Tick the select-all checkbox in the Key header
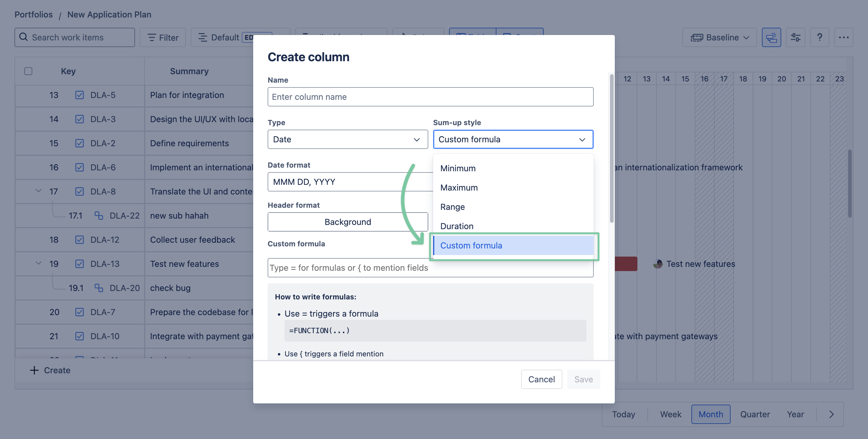The image size is (868, 439). [x=28, y=71]
